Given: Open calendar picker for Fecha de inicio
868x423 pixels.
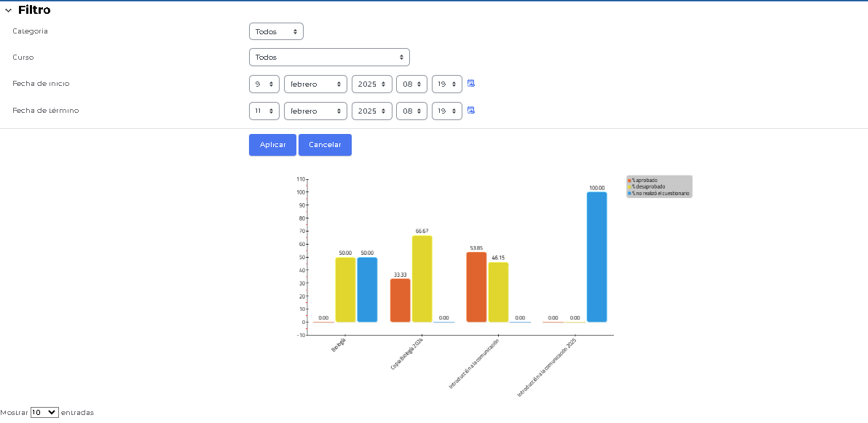Looking at the screenshot, I should (x=471, y=84).
